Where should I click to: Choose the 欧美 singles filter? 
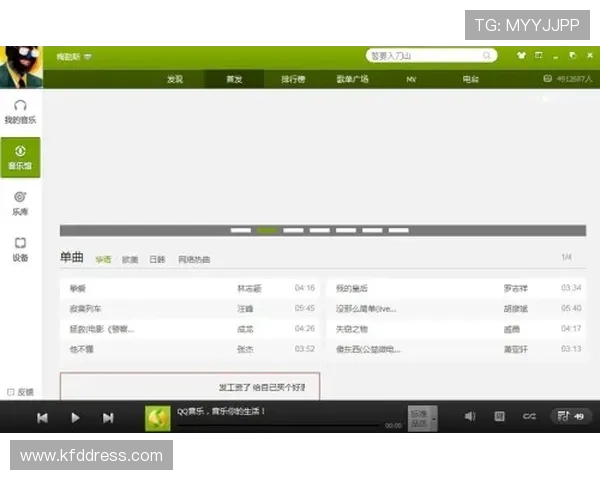130,260
